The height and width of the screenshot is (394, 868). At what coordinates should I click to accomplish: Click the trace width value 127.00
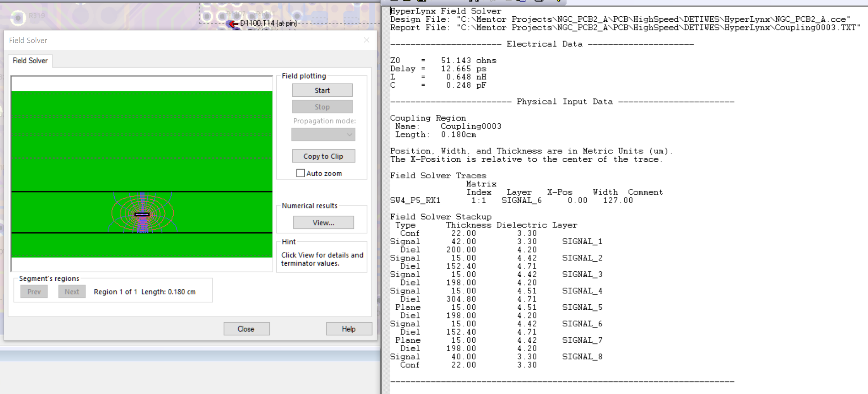(618, 200)
